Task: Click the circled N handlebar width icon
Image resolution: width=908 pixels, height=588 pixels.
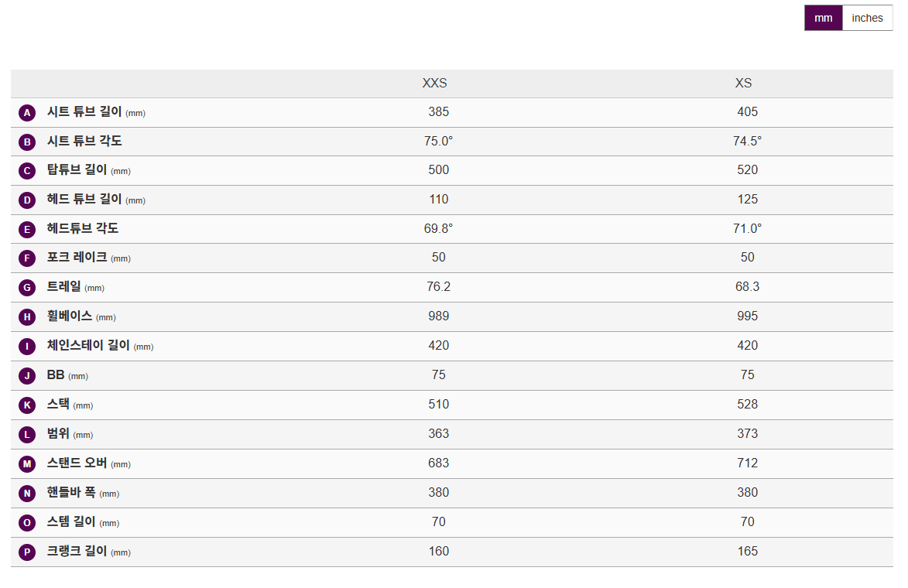Action: pos(27,494)
